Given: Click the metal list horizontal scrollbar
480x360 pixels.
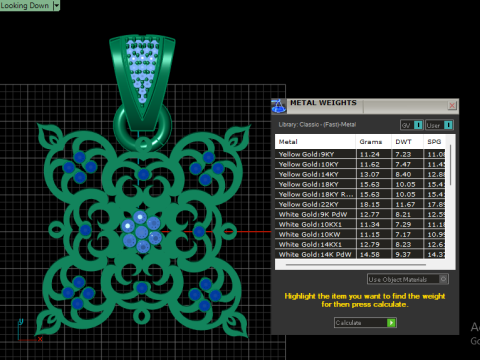Looking at the screenshot, I should pyautogui.click(x=356, y=265).
